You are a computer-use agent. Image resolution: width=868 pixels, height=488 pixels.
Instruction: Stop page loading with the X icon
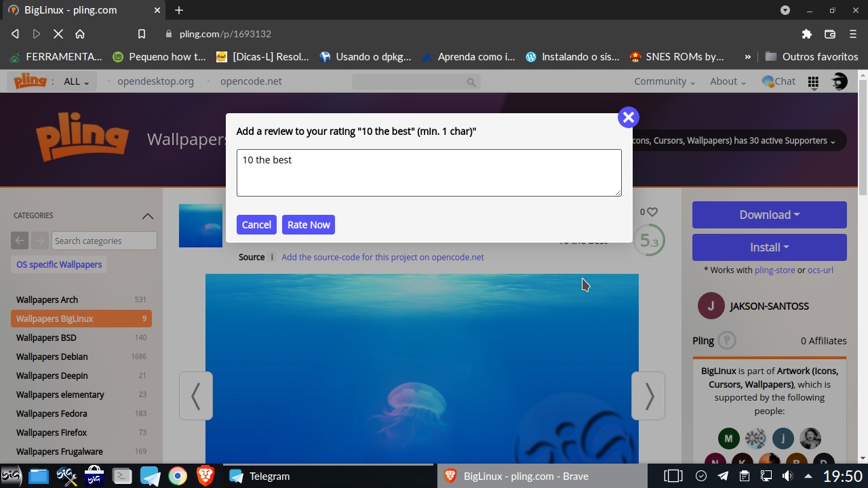coord(58,34)
